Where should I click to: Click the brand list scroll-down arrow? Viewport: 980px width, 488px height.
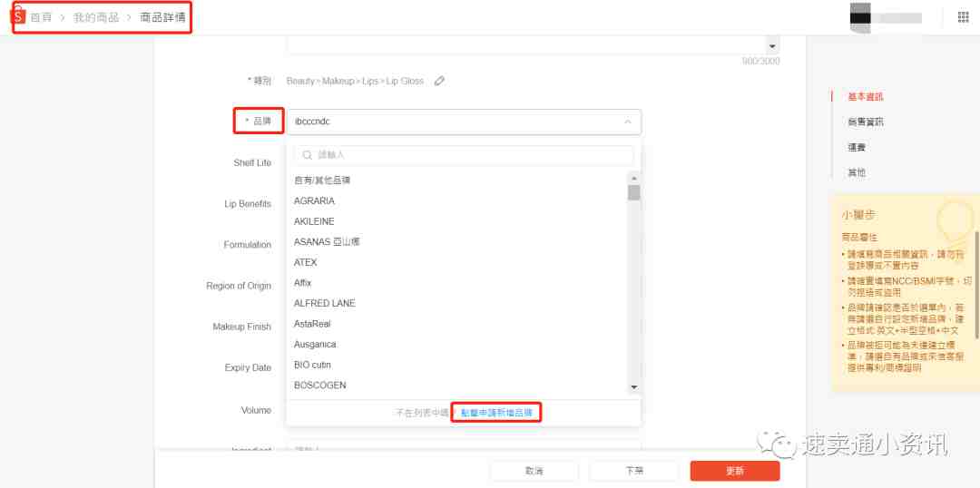[x=633, y=387]
